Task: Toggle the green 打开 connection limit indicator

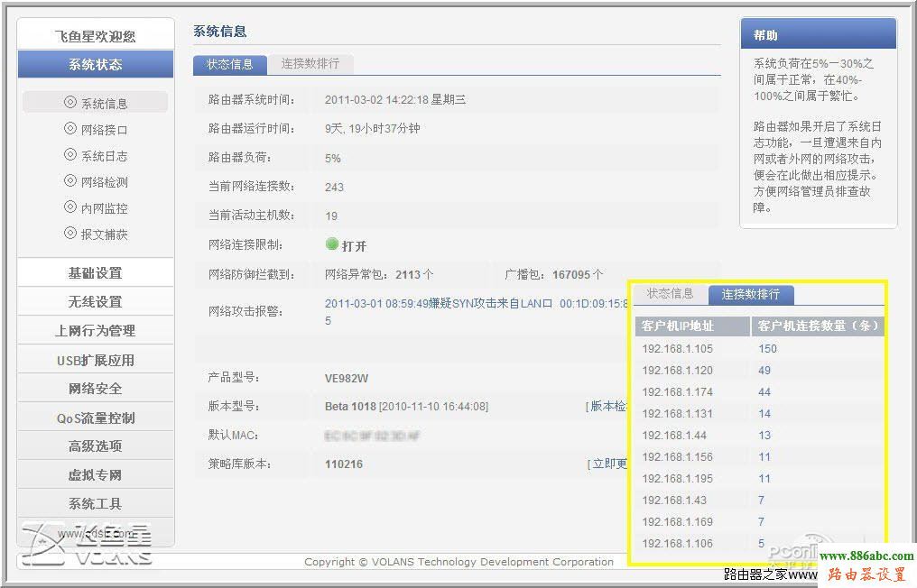Action: point(331,243)
